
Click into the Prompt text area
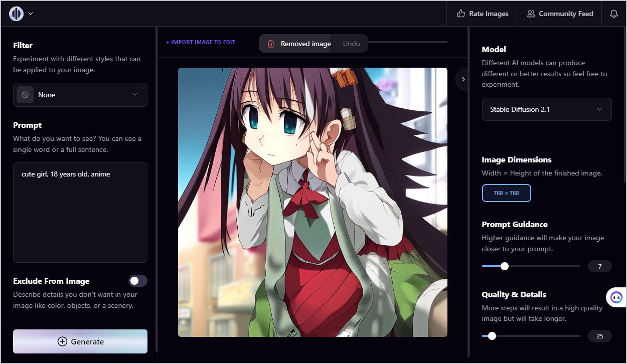coord(80,213)
